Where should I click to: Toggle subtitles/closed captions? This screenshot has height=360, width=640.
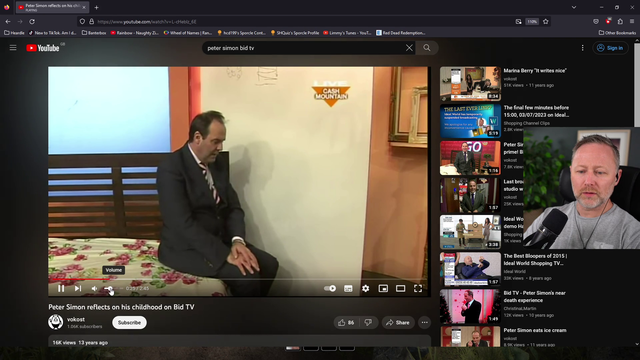tap(348, 289)
